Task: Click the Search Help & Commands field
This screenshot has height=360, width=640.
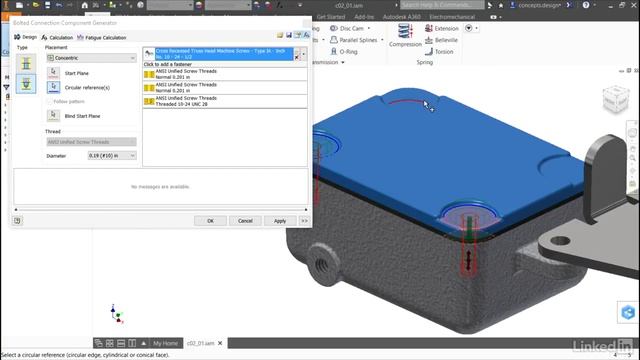Action: pos(442,5)
